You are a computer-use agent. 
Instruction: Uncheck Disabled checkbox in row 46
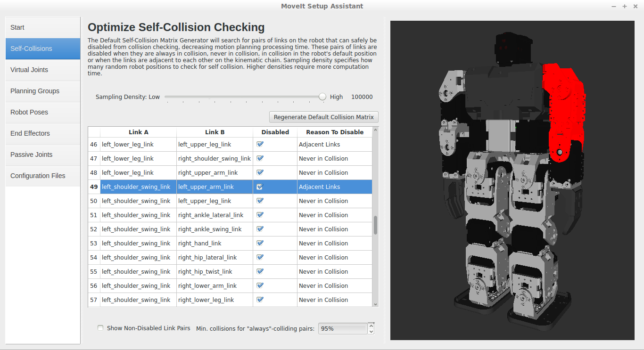[x=260, y=144]
